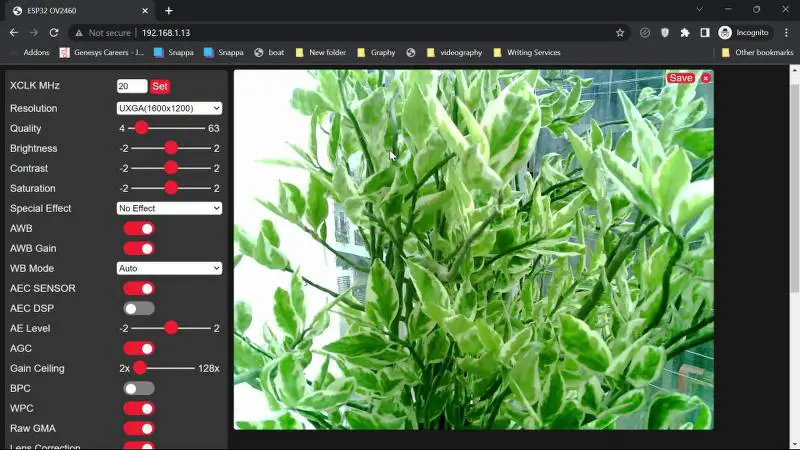Open a new browser tab

coord(169,11)
